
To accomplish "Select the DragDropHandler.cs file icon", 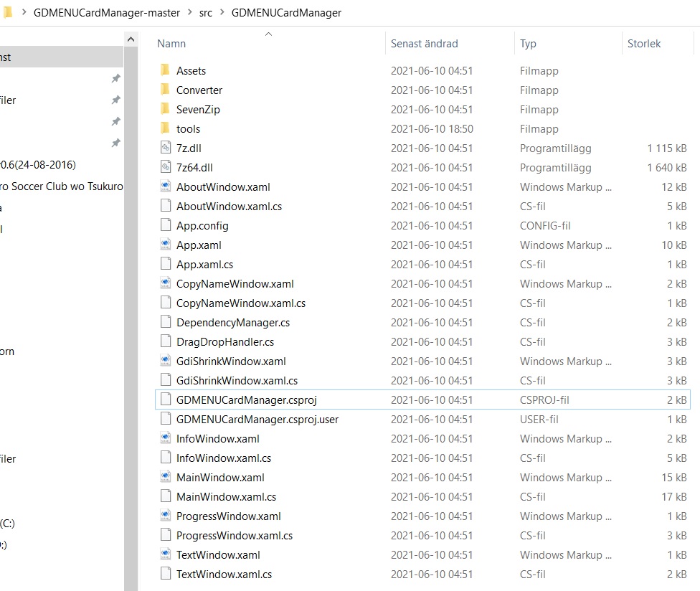I will (166, 341).
